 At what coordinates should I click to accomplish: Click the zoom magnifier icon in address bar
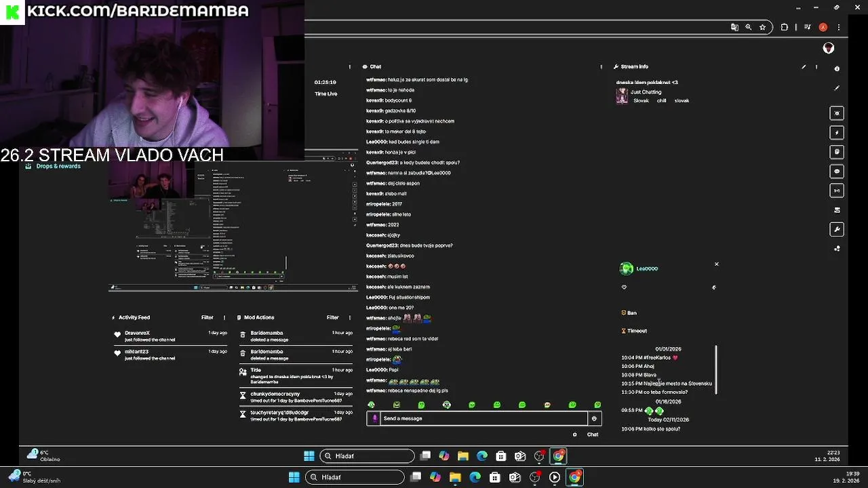point(749,27)
